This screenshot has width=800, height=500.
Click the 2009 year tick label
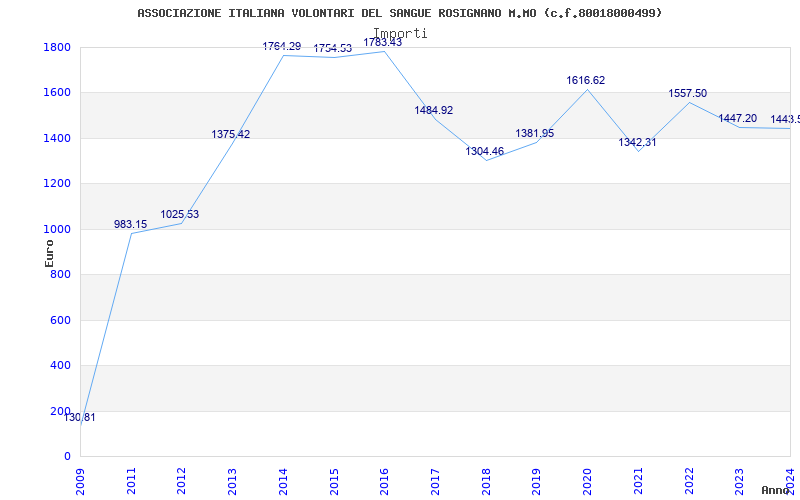[81, 482]
